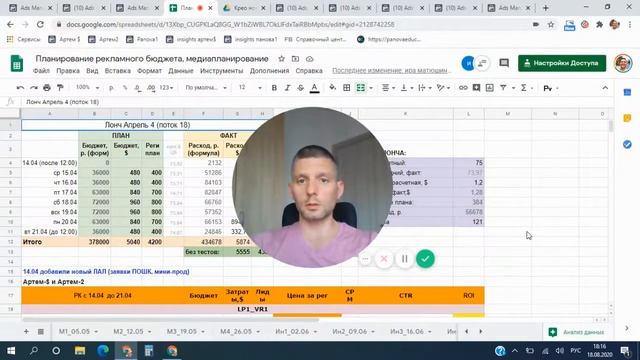Open the functions (Σ) dropdown
Image resolution: width=640 pixels, height=360 pixels.
(526, 88)
